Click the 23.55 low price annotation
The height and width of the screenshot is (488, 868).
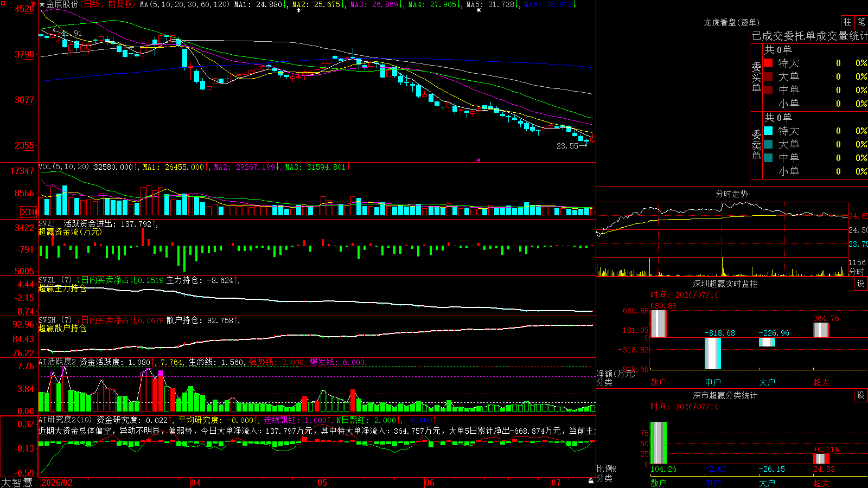pos(567,146)
